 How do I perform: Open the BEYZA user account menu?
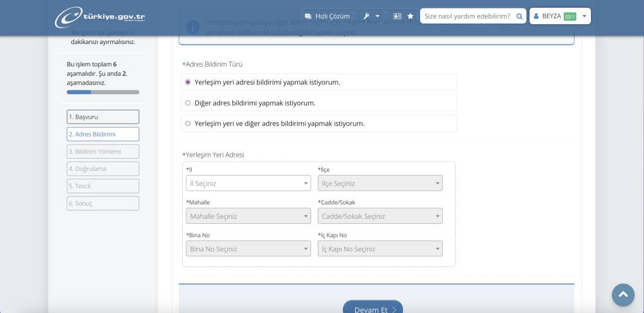pyautogui.click(x=560, y=16)
